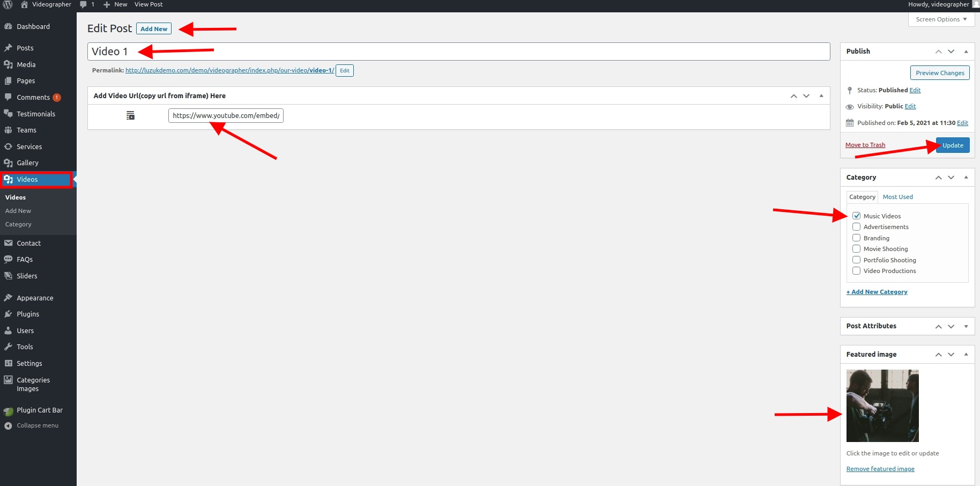Image resolution: width=980 pixels, height=486 pixels.
Task: Click the permalink Edit button
Action: tap(345, 70)
